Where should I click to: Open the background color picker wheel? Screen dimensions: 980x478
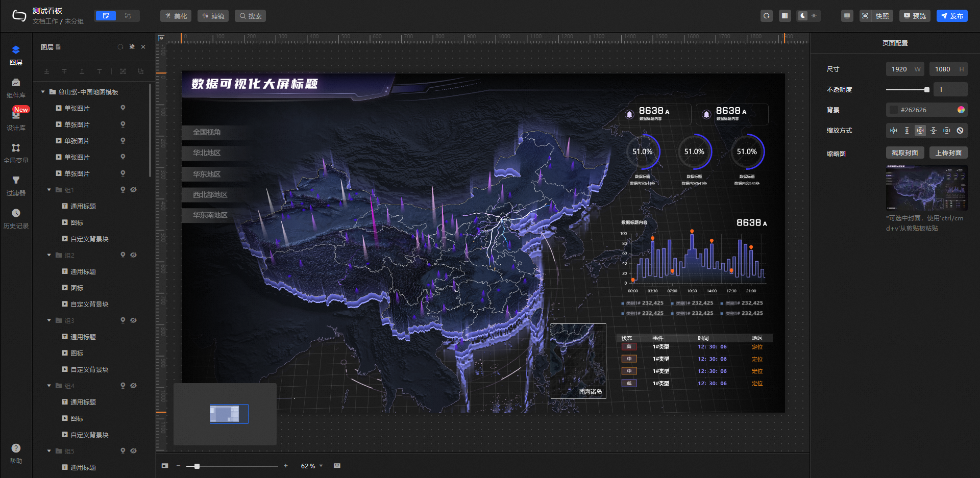pyautogui.click(x=961, y=110)
